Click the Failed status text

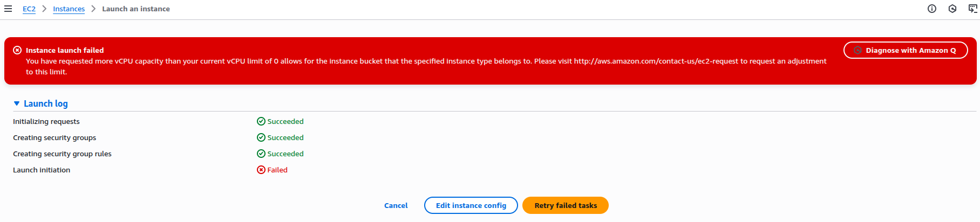(277, 170)
